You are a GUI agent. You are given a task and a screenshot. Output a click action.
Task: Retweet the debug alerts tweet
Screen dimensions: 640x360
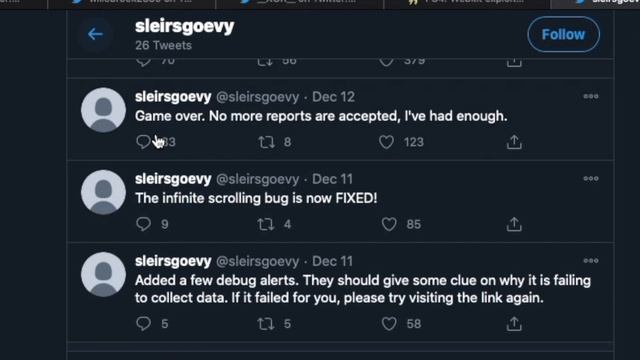[x=266, y=324]
